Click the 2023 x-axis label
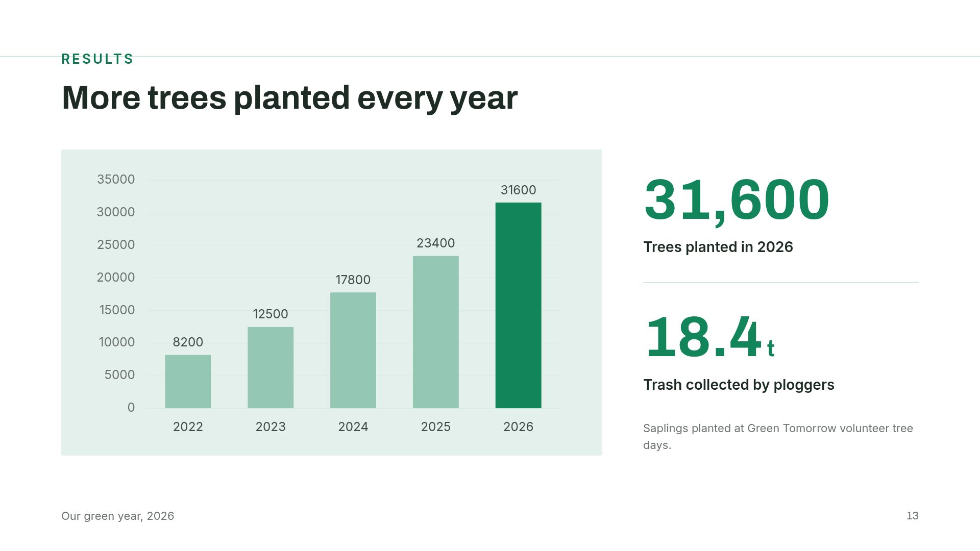Viewport: 980px width, 551px height. point(271,427)
